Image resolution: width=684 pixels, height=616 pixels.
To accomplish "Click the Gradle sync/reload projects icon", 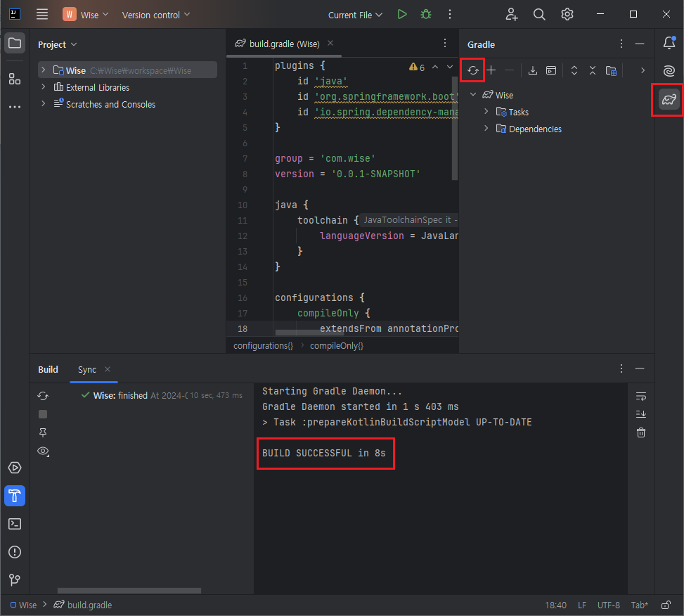I will click(x=473, y=70).
